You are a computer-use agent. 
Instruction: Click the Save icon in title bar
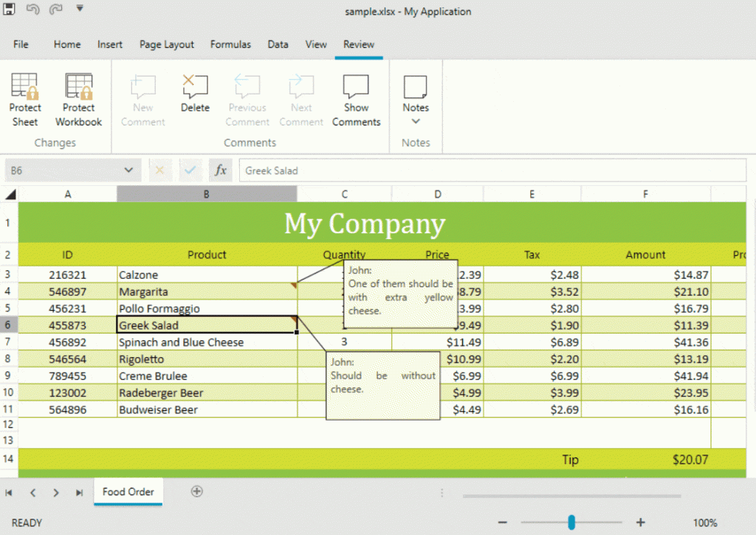[10, 10]
